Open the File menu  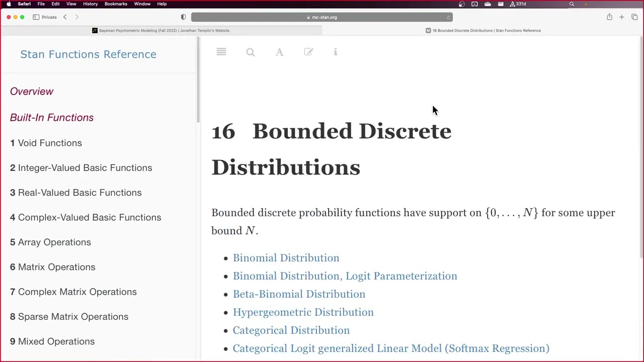point(41,4)
